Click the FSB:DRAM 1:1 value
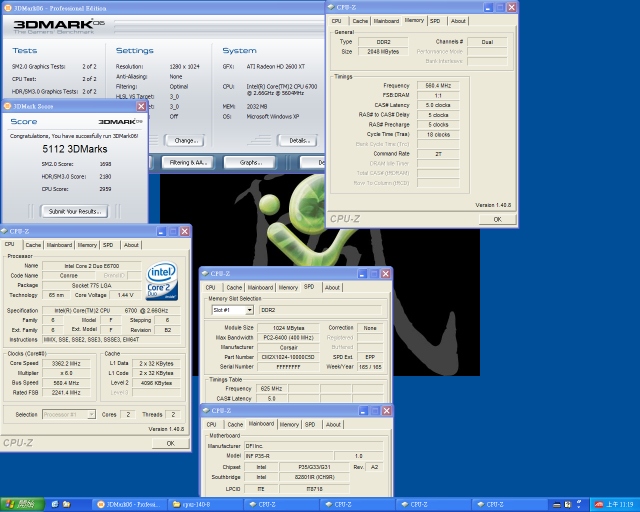 point(438,95)
